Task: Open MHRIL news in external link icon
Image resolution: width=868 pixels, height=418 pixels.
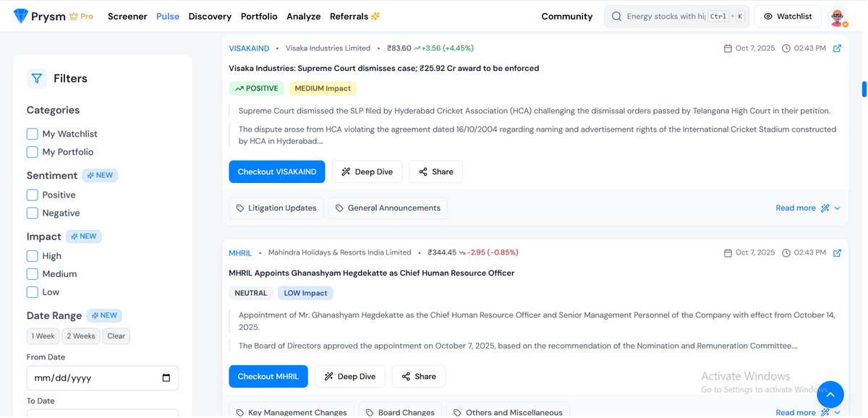Action: (837, 253)
